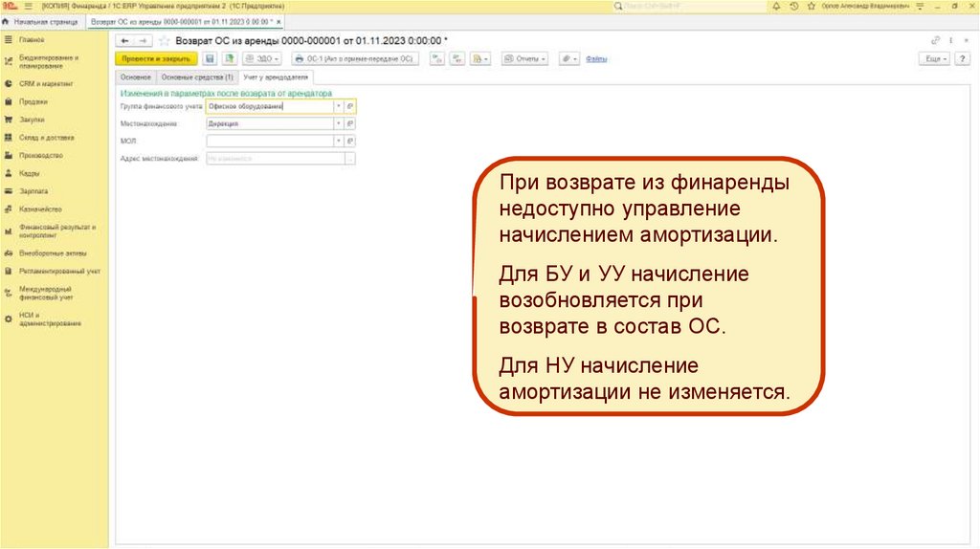The image size is (980, 549).
Task: Open notifications bell in top bar
Action: [775, 6]
